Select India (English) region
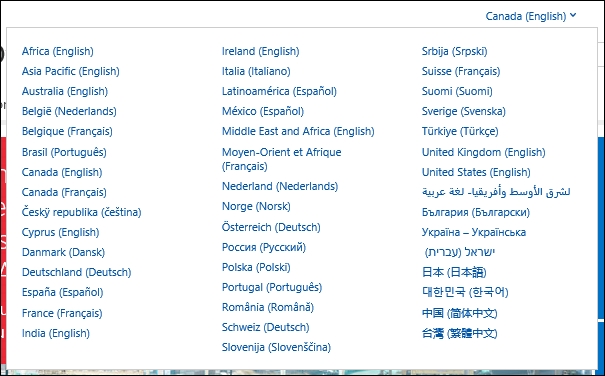The image size is (605, 376). pos(56,333)
